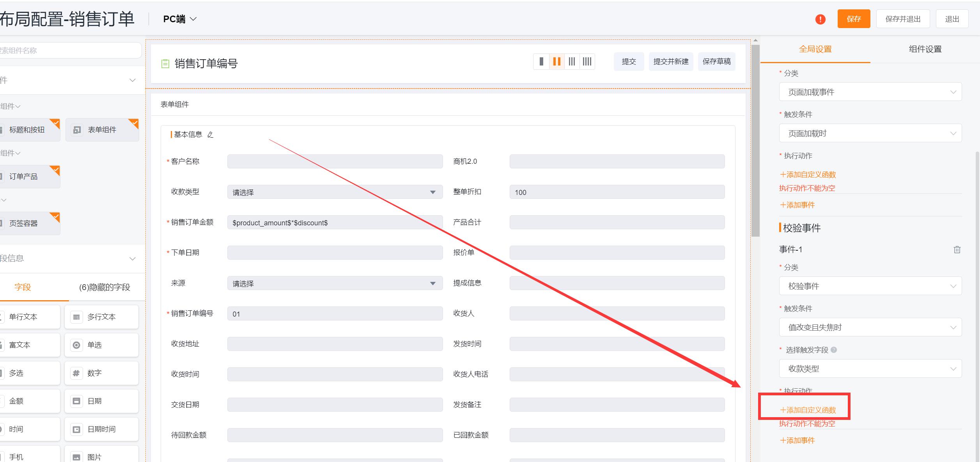Select the one-column layout icon
The height and width of the screenshot is (462, 980).
point(541,62)
